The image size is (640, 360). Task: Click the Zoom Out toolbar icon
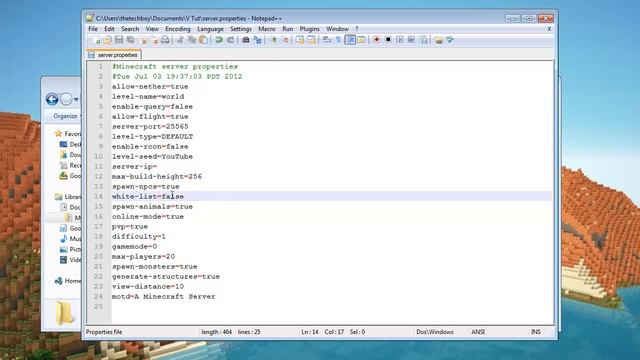[286, 40]
